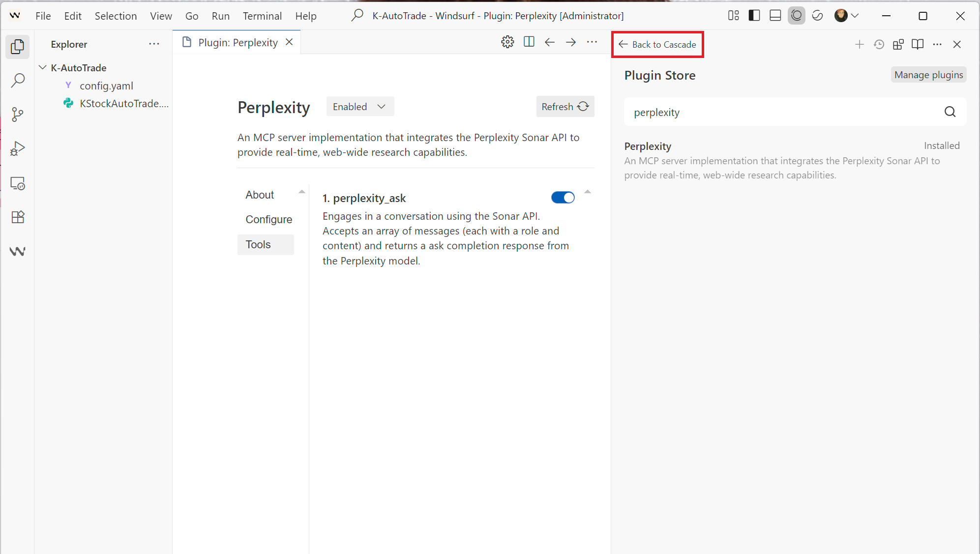Open the Terminal menu
Viewport: 980px width, 554px height.
point(262,16)
